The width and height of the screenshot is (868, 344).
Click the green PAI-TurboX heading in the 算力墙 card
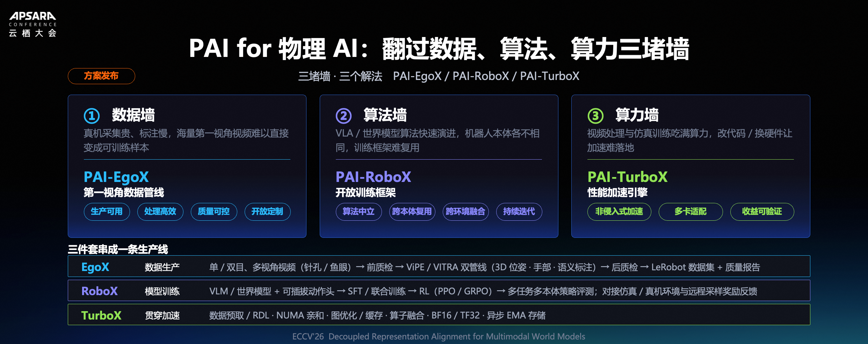628,177
